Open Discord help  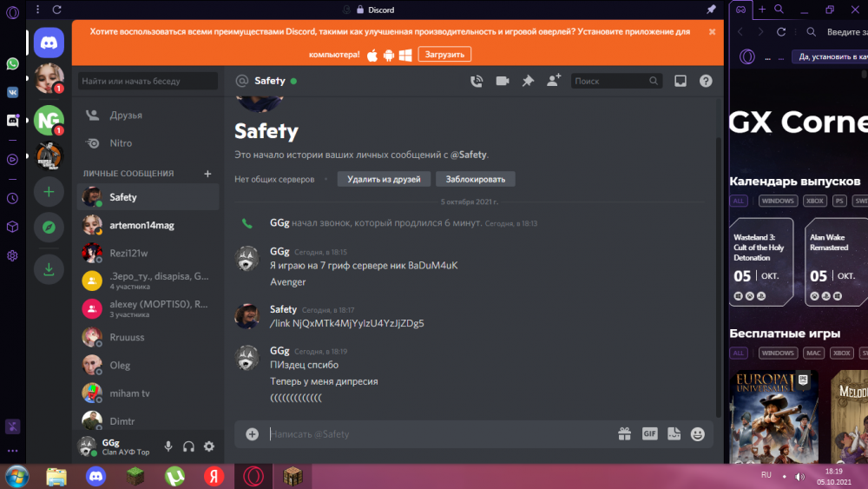(x=706, y=81)
